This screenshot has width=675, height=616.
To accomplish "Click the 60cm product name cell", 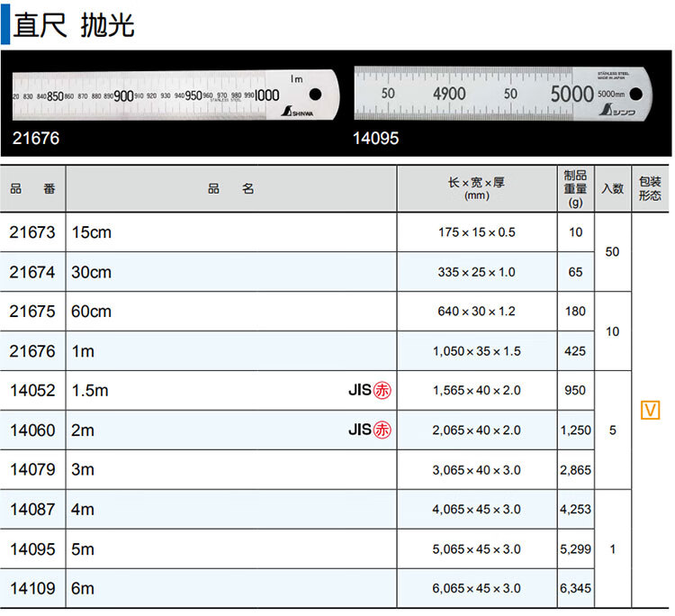I will pyautogui.click(x=231, y=312).
